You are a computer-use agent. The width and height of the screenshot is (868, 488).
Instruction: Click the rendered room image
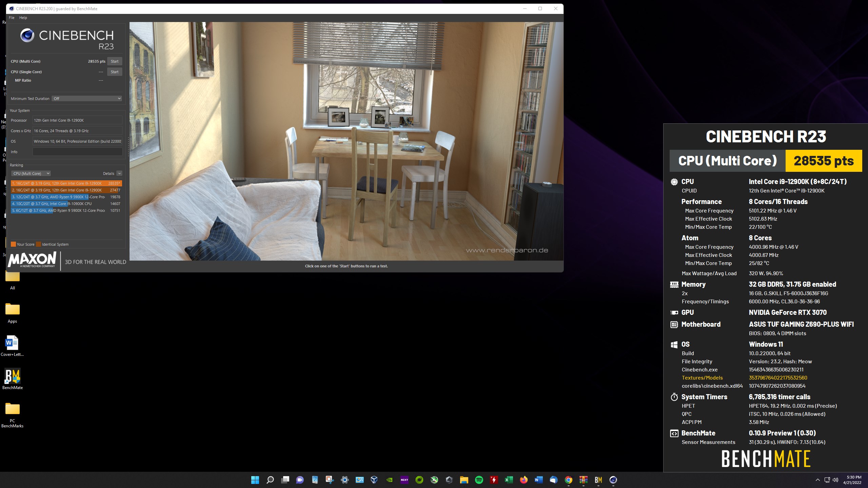346,141
